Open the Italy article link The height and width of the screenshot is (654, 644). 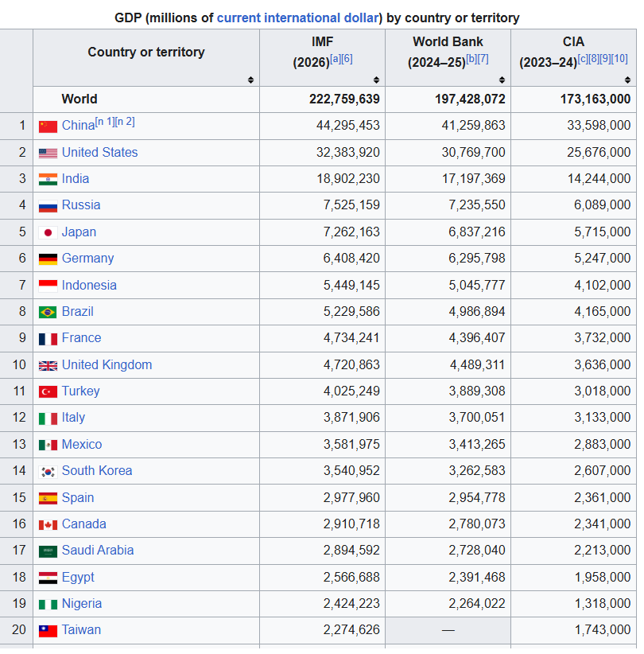[73, 418]
